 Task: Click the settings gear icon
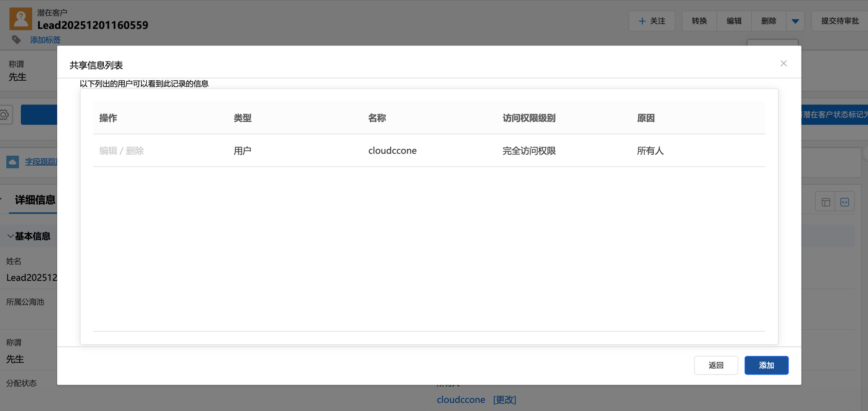[x=4, y=115]
